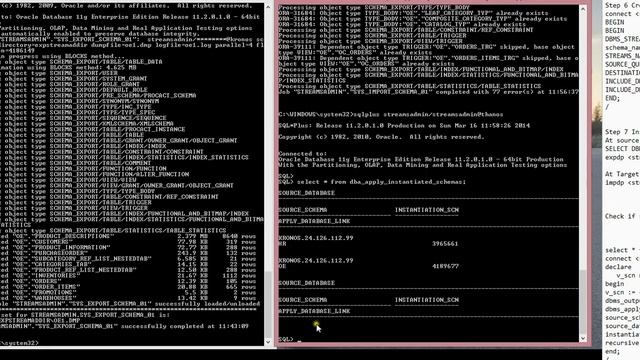Click the 'completed with 77 error(s)' import job line
Screen dimensions: 640x360
coord(428,92)
